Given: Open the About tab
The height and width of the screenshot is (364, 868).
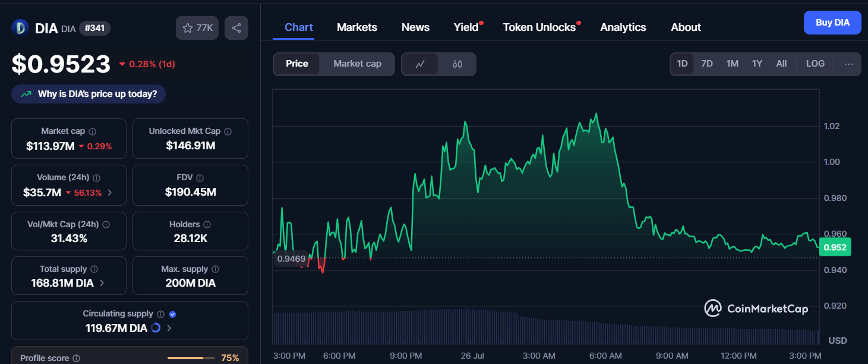Looking at the screenshot, I should pyautogui.click(x=686, y=27).
